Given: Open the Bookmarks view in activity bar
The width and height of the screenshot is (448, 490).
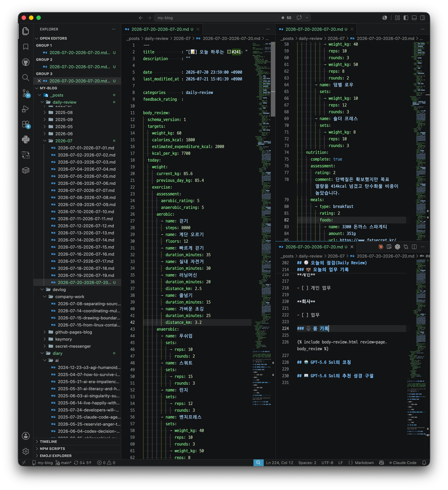Looking at the screenshot, I should 26,47.
